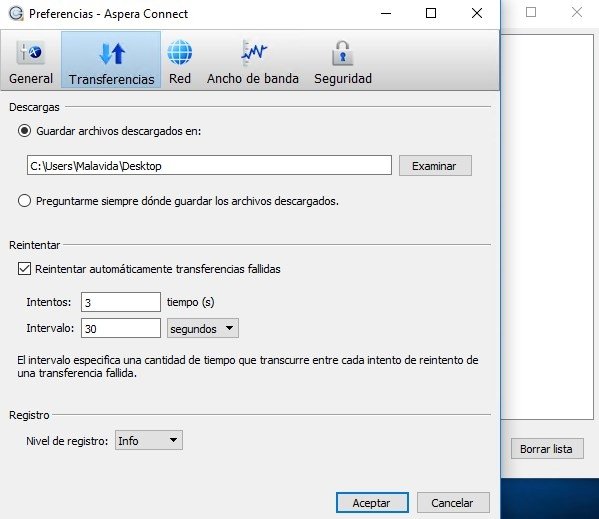The height and width of the screenshot is (519, 599).
Task: Switch to the Seguridad tab label
Action: (x=343, y=79)
